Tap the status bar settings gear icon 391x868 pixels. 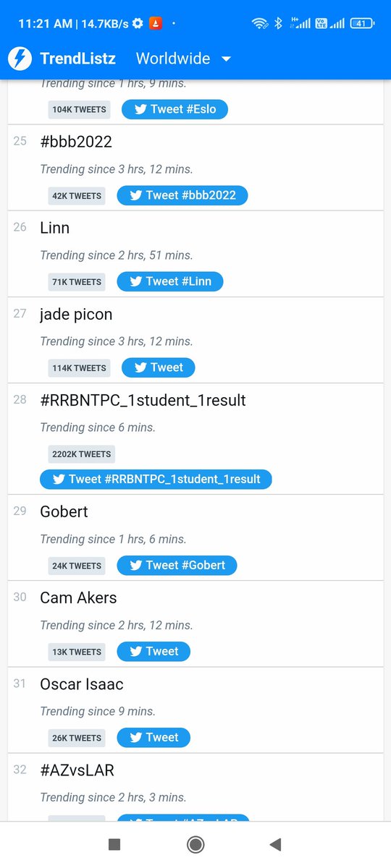(137, 24)
